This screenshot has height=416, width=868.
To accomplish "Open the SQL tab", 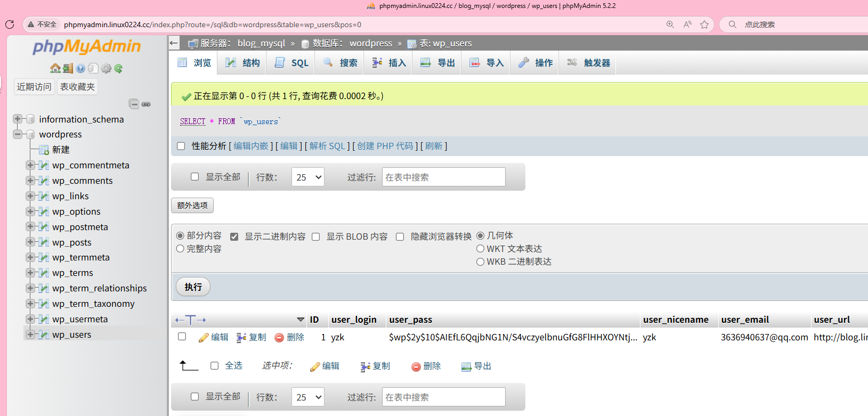I will (291, 63).
